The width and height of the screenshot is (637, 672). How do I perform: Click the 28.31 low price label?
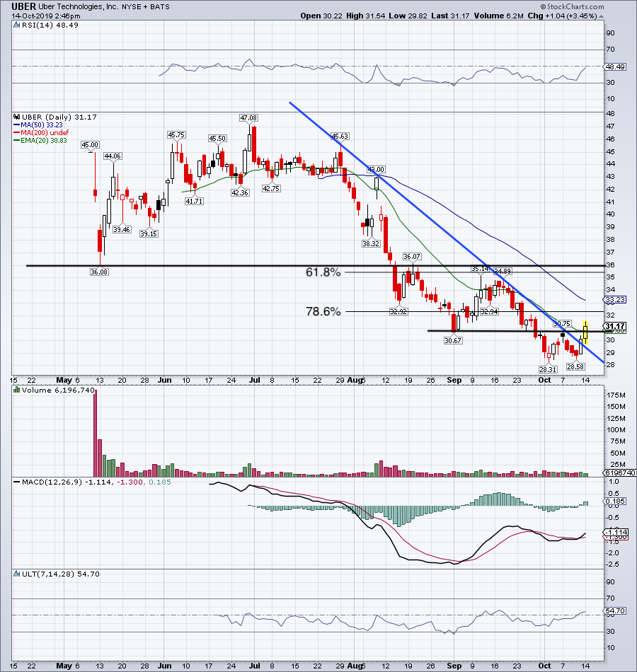pyautogui.click(x=548, y=369)
